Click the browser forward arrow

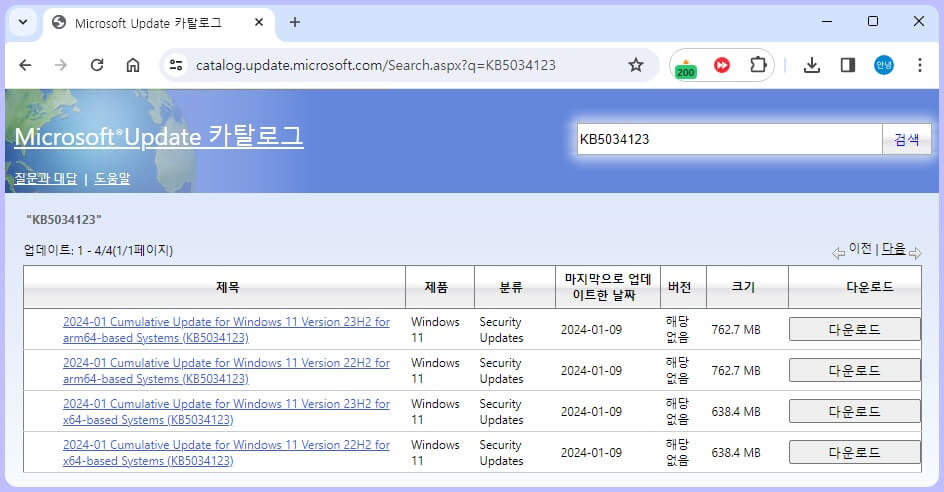click(x=61, y=65)
